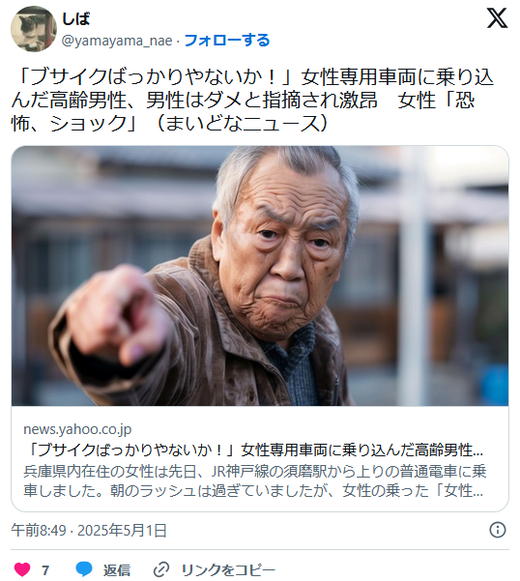Open the @yamayama_nae handle link

pyautogui.click(x=117, y=40)
